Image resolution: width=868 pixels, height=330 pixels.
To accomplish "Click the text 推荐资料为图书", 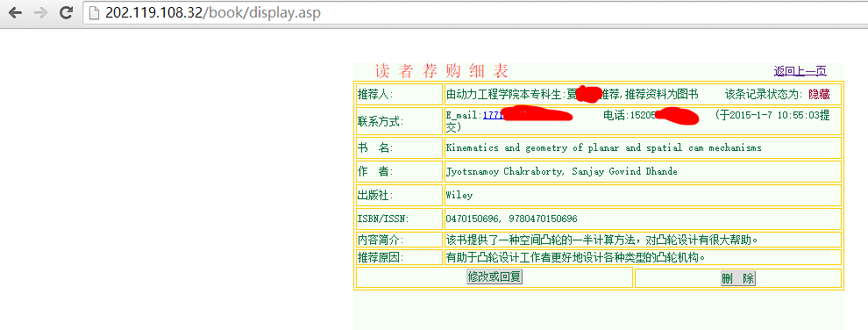I will tap(661, 94).
